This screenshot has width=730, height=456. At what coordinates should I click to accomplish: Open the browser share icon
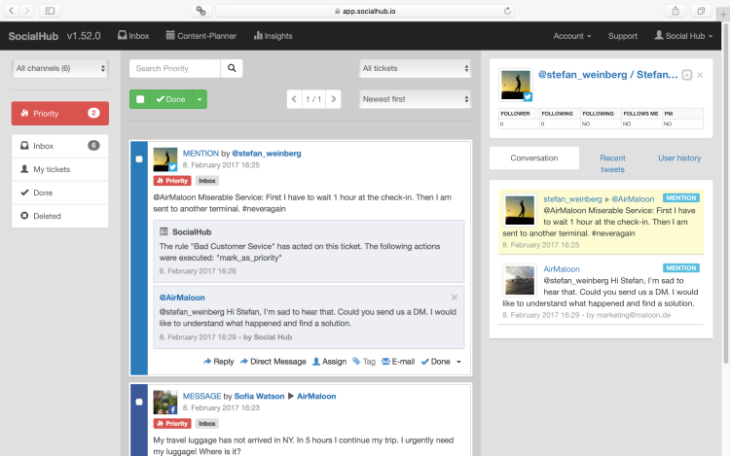coord(675,11)
